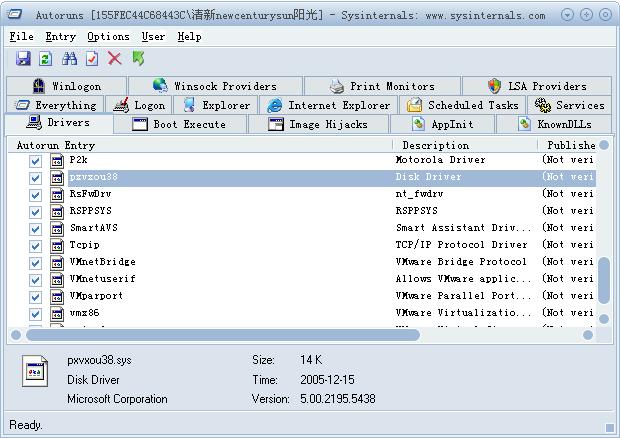Select the TCP/IP Protocol Driver description

(461, 245)
